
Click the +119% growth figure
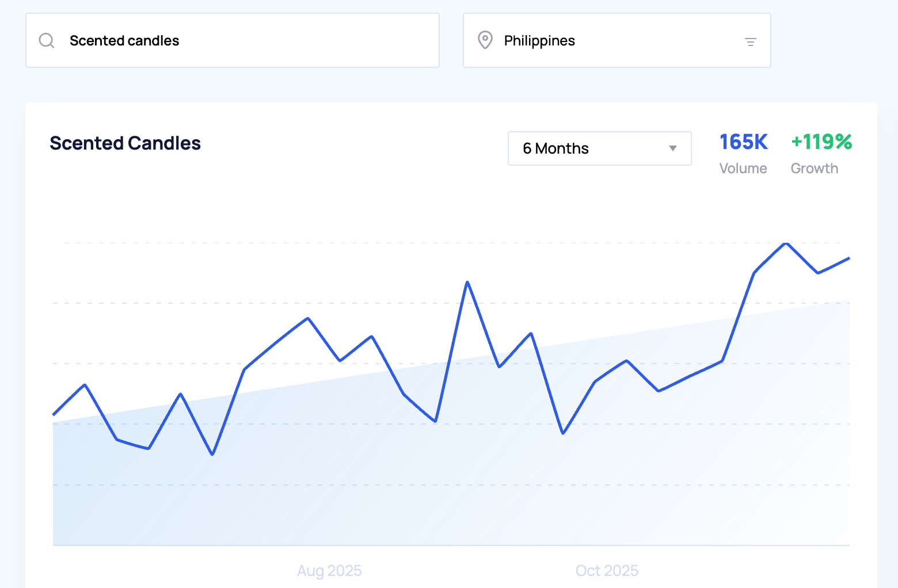pos(821,142)
